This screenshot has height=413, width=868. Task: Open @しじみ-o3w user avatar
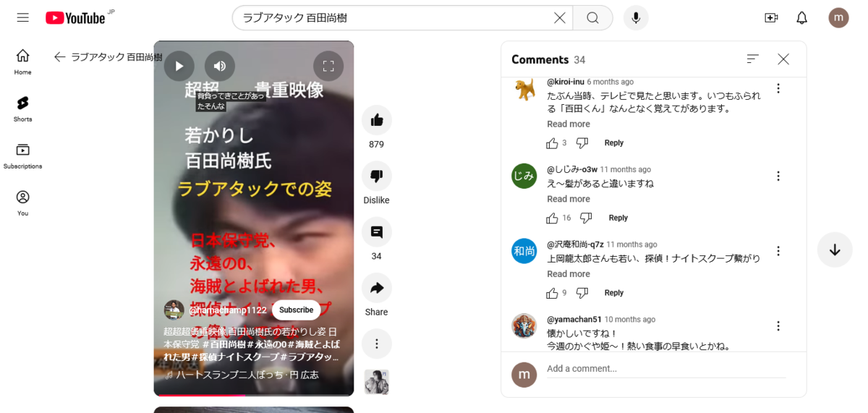[x=524, y=176]
